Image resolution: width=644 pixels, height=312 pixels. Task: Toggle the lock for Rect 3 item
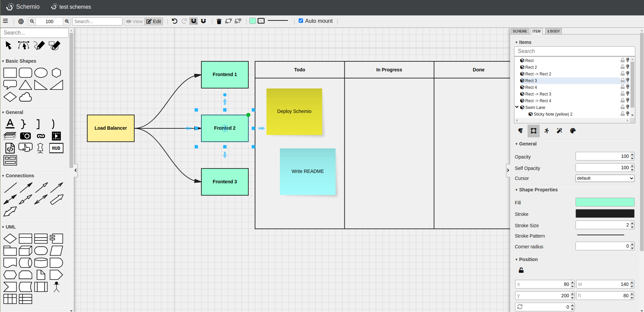click(x=623, y=80)
